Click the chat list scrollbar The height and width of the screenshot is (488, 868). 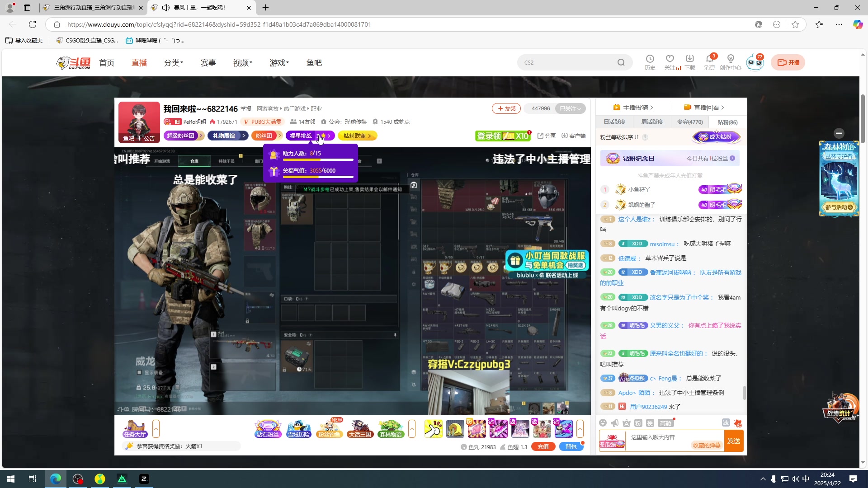point(745,393)
